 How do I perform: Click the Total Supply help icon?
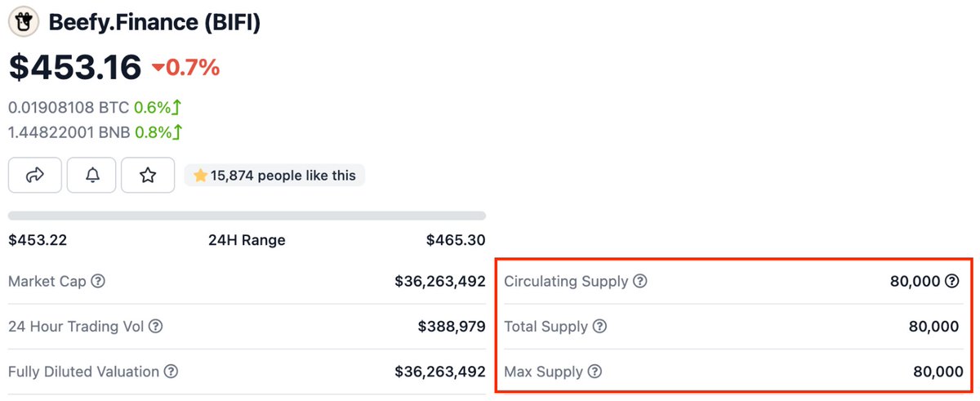599,327
